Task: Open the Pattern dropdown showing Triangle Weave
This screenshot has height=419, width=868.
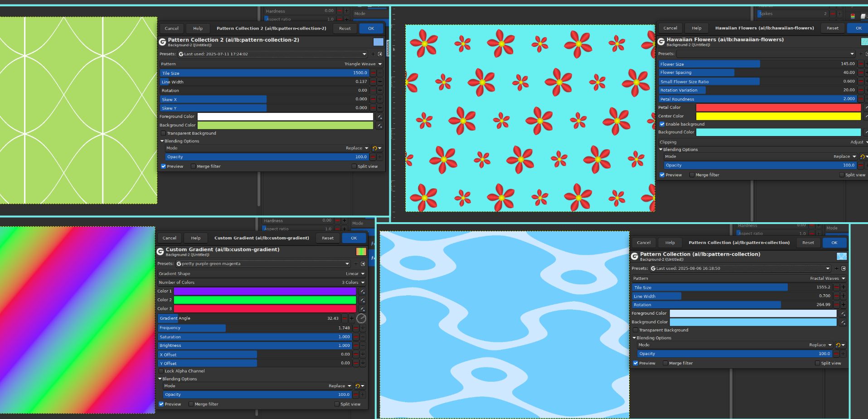Action: point(271,64)
